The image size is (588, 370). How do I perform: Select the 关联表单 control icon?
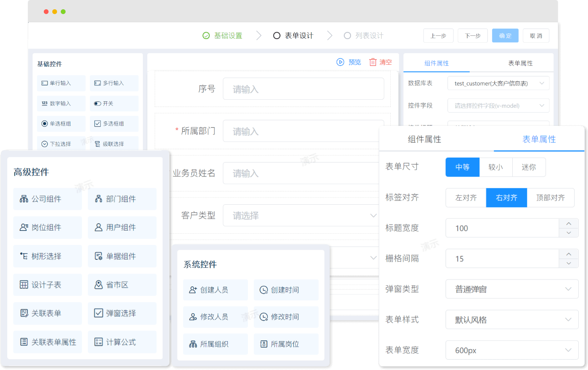[24, 313]
